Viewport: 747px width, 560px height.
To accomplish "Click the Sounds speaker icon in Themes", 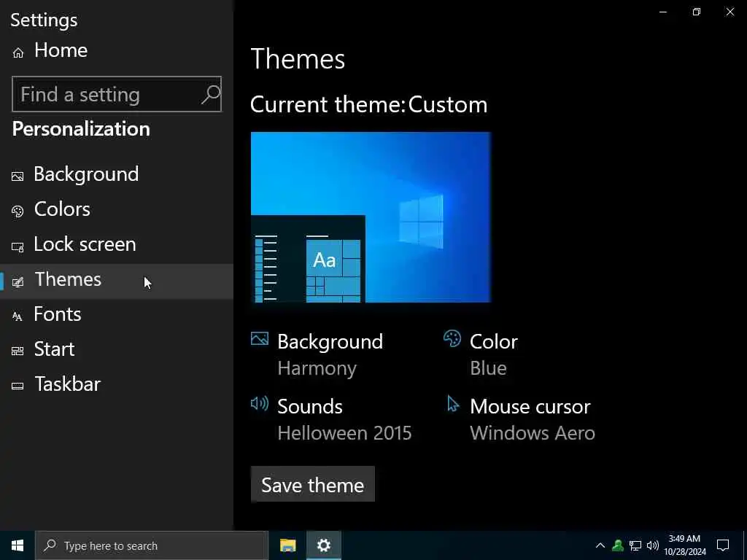I will pyautogui.click(x=260, y=403).
